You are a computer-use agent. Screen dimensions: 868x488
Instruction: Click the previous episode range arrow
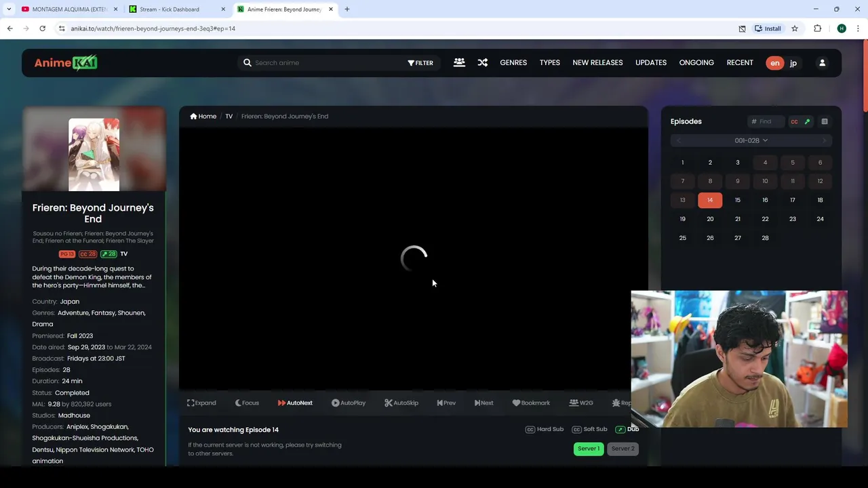click(x=679, y=140)
